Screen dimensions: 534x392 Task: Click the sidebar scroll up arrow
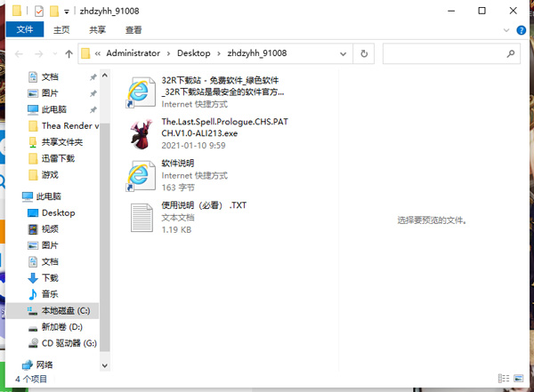[104, 76]
